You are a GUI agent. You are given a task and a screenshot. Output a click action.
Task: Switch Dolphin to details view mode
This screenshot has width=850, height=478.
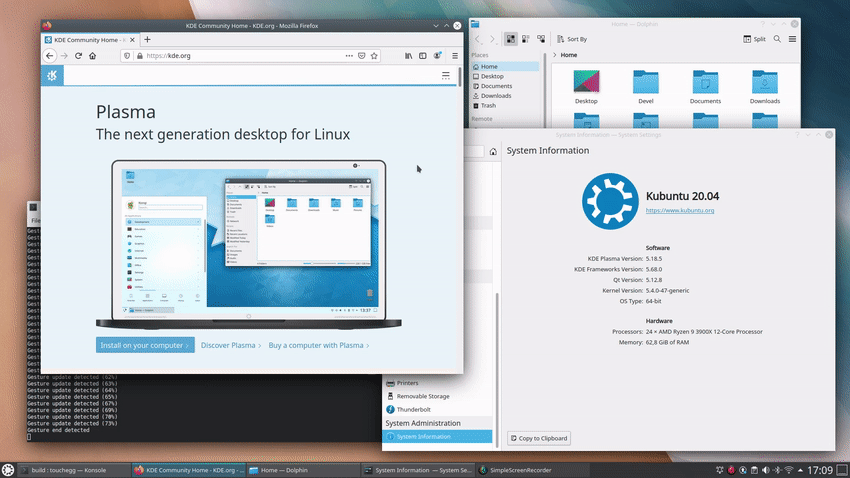tap(541, 39)
